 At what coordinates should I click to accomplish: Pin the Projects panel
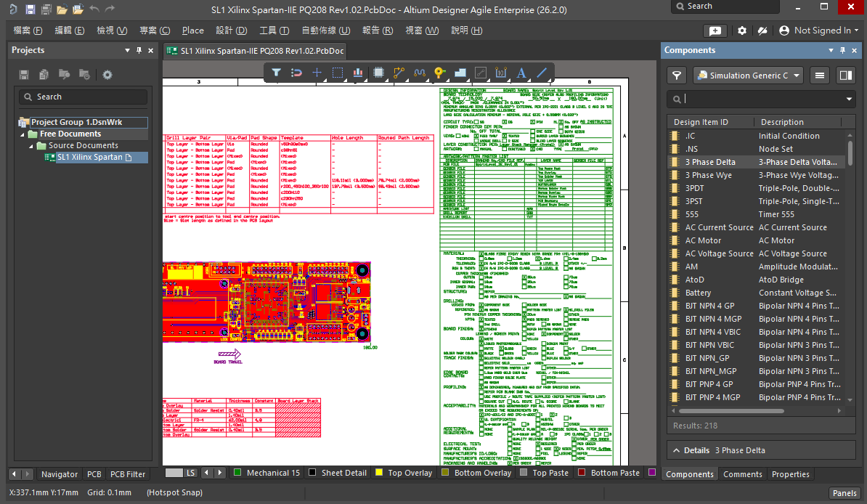click(139, 50)
